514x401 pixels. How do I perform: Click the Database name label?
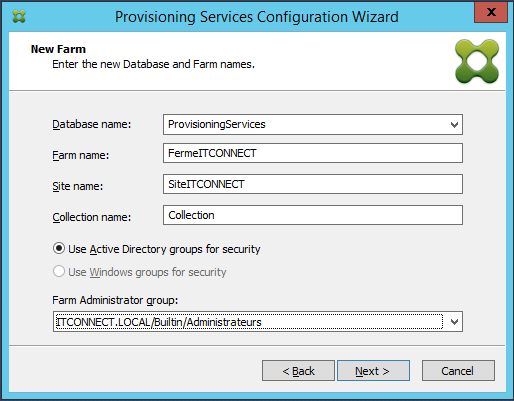pyautogui.click(x=92, y=124)
